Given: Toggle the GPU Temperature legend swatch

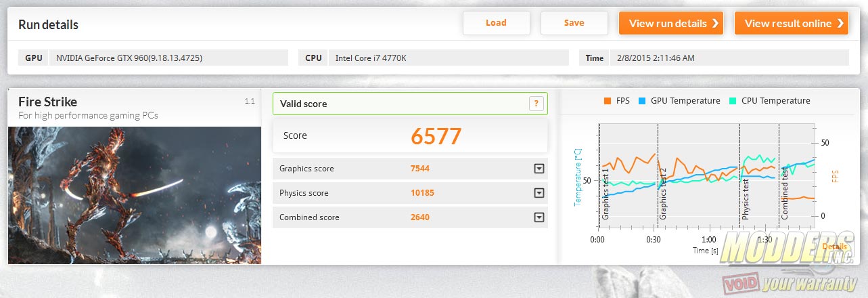Looking at the screenshot, I should point(641,101).
